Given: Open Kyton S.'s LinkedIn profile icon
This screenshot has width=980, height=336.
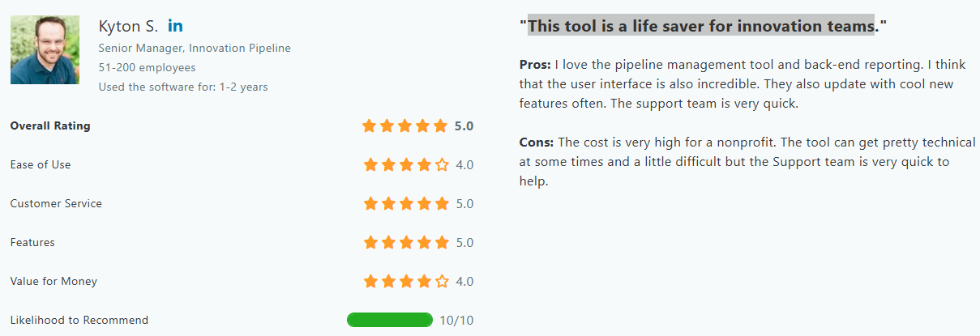Looking at the screenshot, I should tap(175, 26).
